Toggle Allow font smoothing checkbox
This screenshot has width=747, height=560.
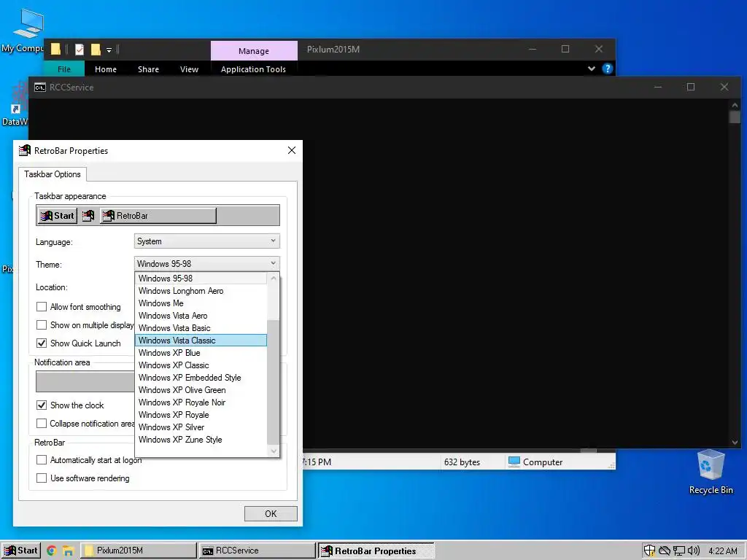coord(42,307)
